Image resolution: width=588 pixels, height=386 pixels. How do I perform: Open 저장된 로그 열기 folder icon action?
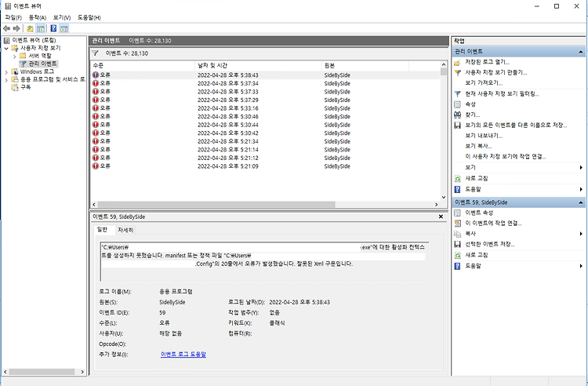tap(457, 62)
